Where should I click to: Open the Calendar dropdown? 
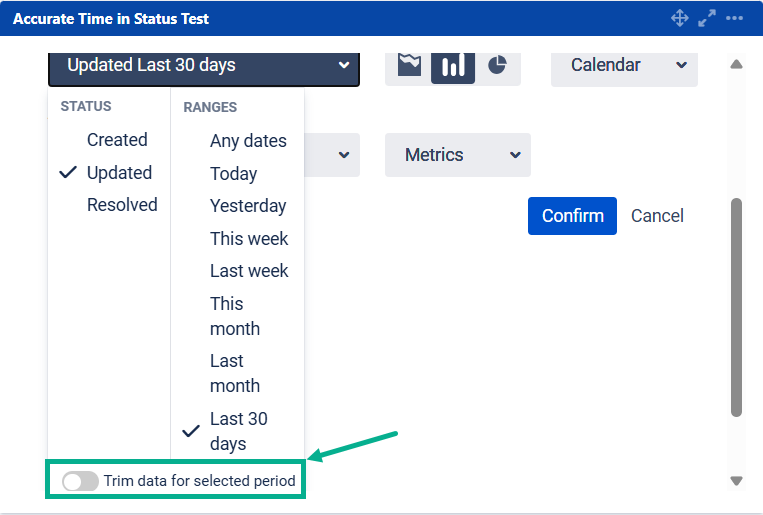[624, 65]
